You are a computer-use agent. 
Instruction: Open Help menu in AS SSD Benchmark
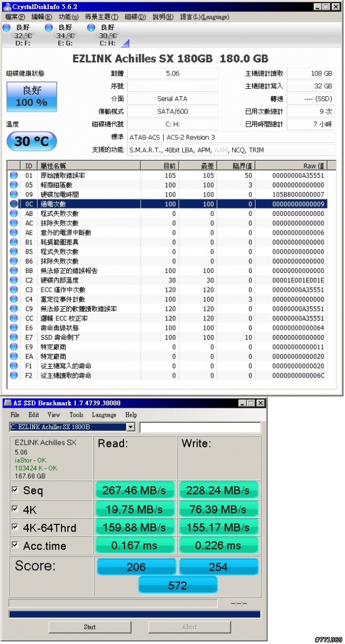(x=131, y=415)
